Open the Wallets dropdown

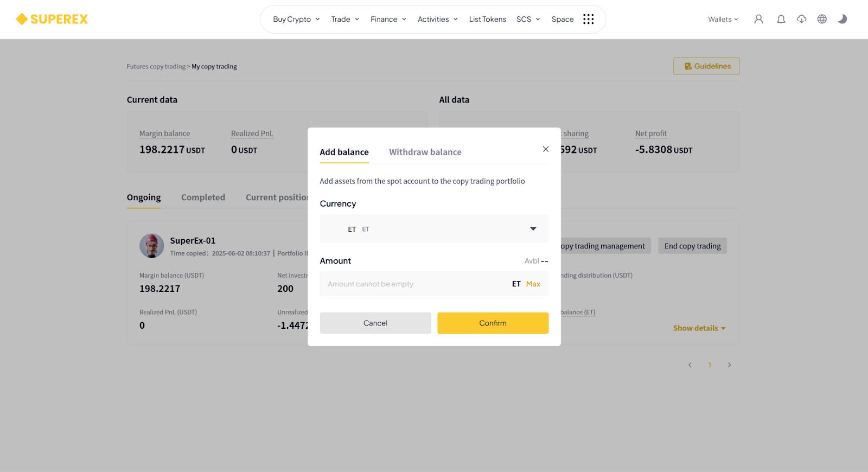click(x=723, y=19)
